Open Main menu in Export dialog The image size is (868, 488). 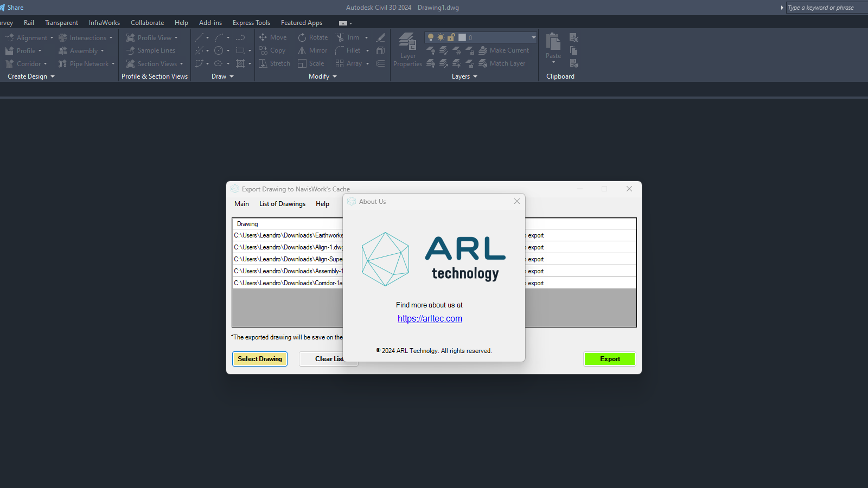(x=241, y=204)
